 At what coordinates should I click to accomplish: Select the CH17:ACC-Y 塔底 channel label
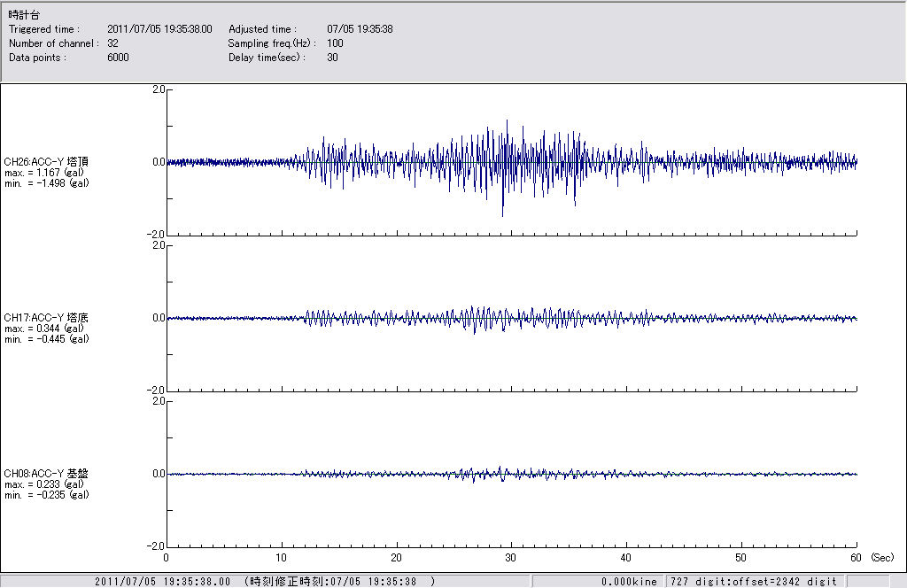[x=46, y=318]
